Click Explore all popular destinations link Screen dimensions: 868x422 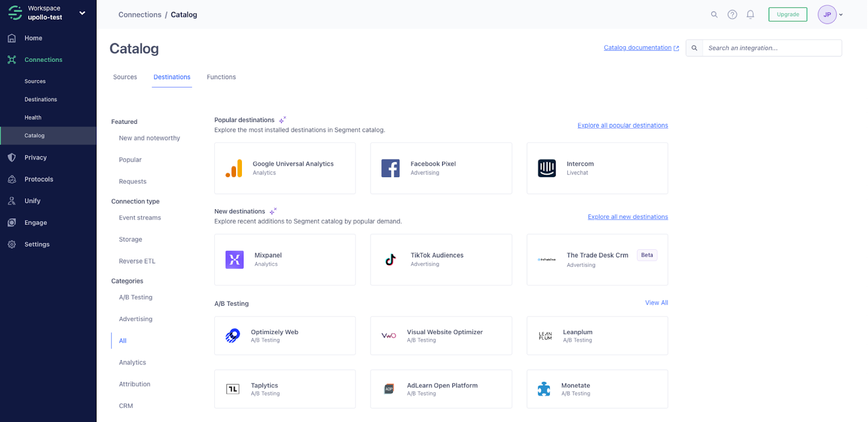point(623,125)
